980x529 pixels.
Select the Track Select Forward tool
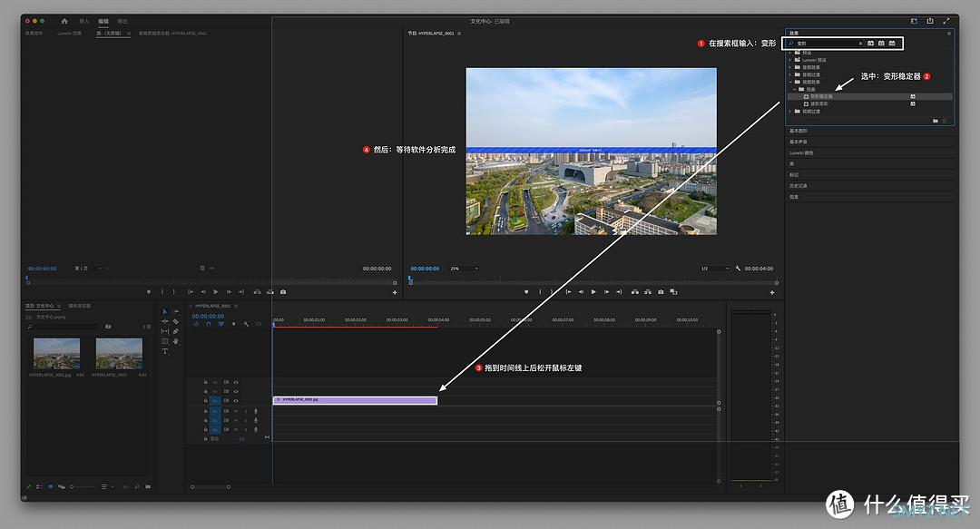176,311
